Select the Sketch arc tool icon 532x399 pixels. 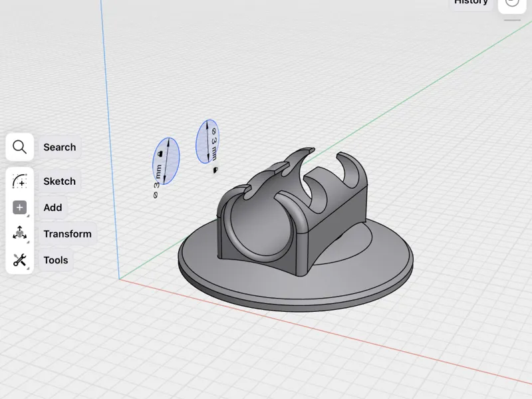pos(20,181)
